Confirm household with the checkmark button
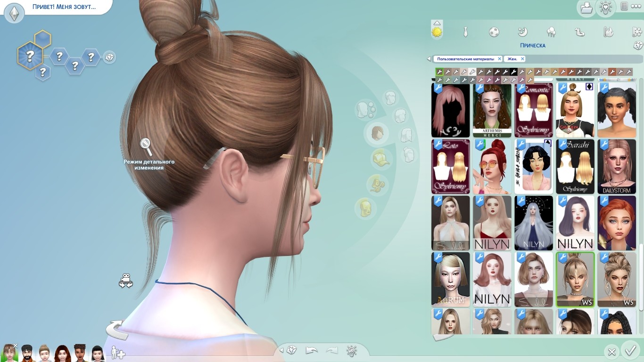 click(630, 351)
